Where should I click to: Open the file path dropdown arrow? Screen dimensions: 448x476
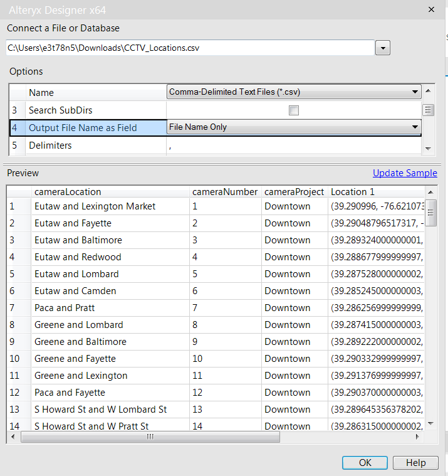tap(383, 48)
